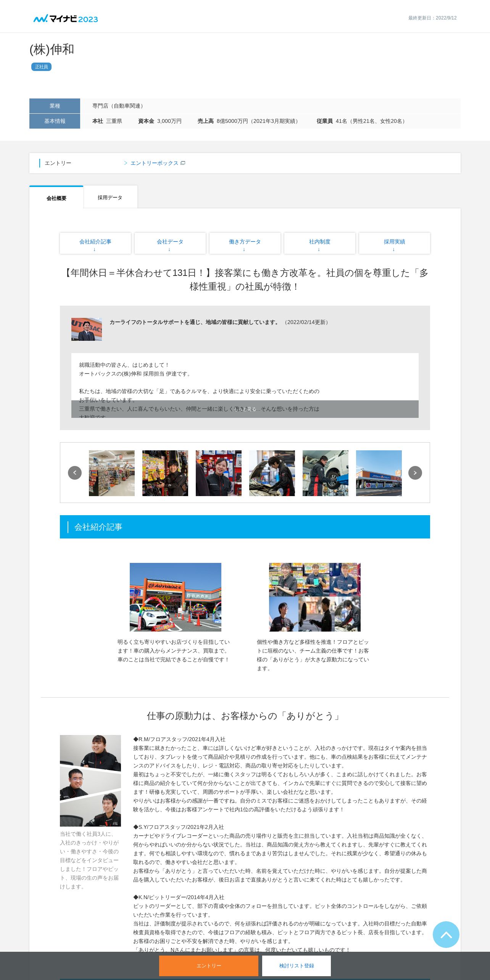
Task: Open the smiling female staff photo
Action: pos(219,473)
